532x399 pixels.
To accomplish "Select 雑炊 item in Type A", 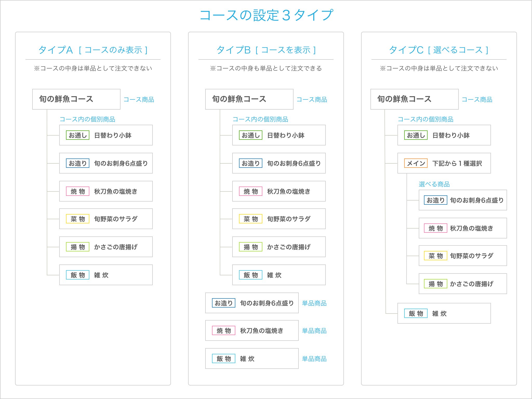I will click(x=106, y=275).
